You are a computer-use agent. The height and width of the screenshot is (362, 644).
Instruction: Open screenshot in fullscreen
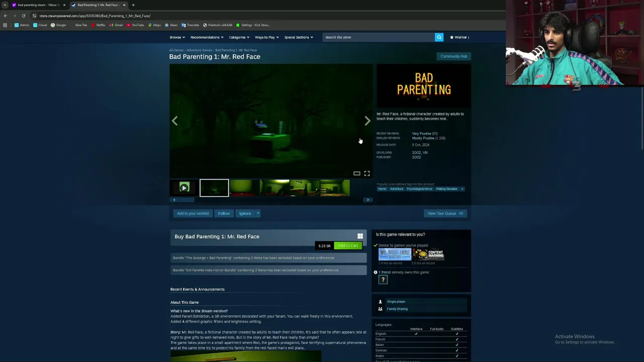tap(367, 173)
